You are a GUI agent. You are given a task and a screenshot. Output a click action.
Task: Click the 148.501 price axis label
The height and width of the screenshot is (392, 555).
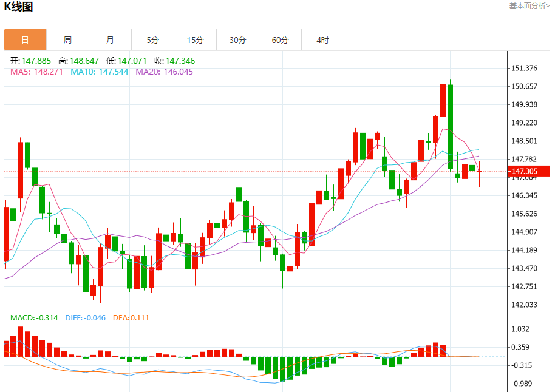[x=524, y=141]
